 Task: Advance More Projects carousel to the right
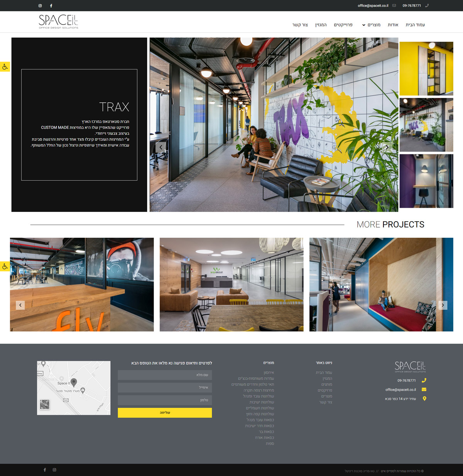tap(443, 305)
